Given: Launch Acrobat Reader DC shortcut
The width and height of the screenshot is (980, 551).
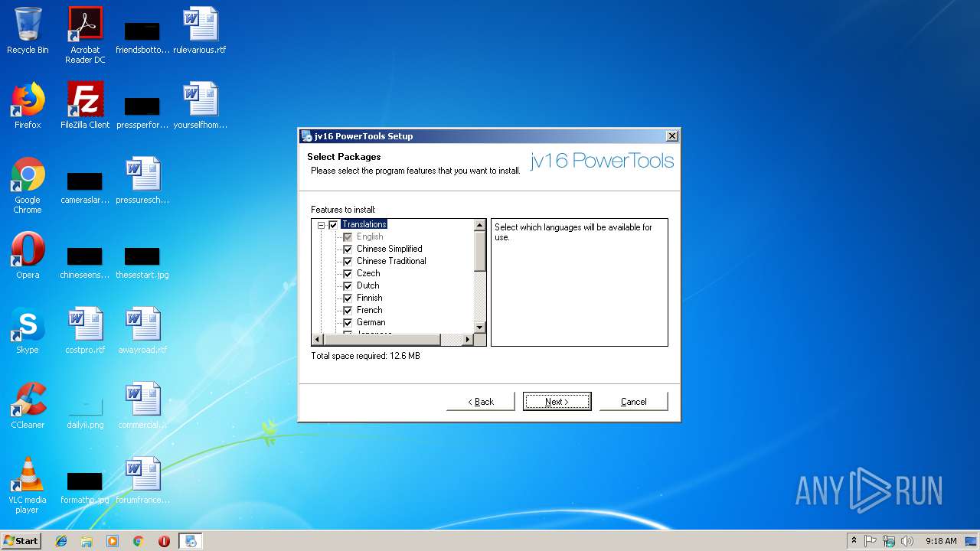Looking at the screenshot, I should 85,35.
